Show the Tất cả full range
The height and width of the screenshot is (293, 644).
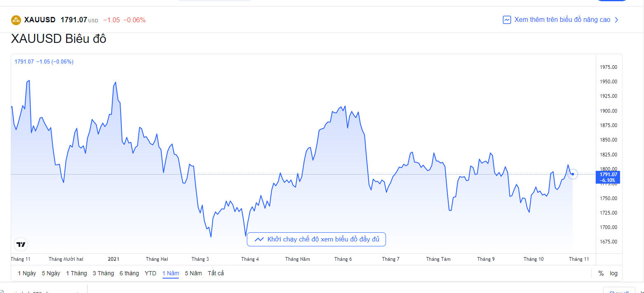(215, 273)
